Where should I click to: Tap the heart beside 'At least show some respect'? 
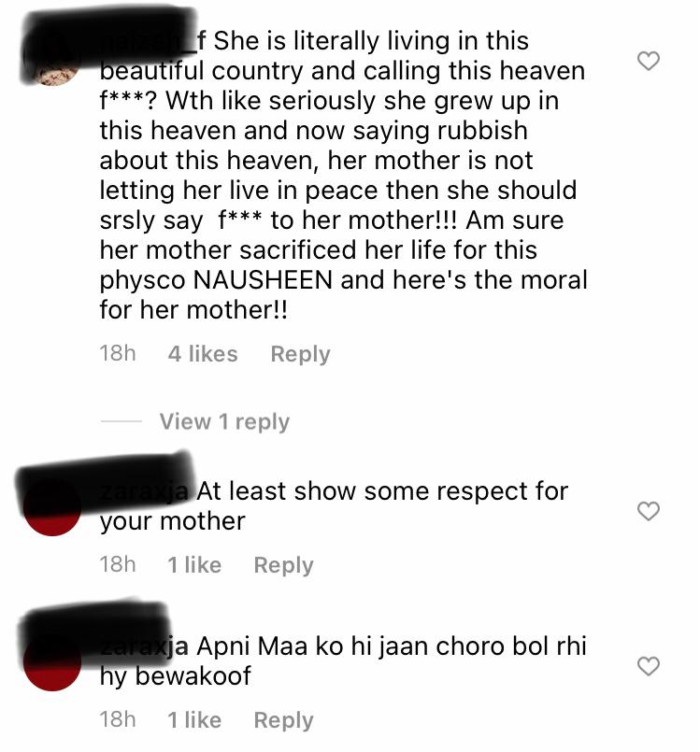coord(649,511)
